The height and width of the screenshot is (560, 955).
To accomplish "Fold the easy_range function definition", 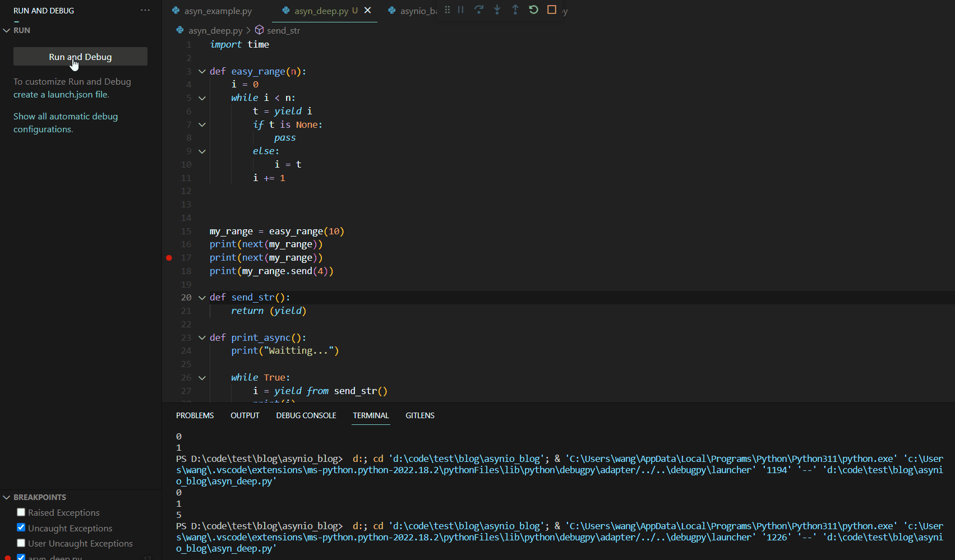I will (x=202, y=71).
